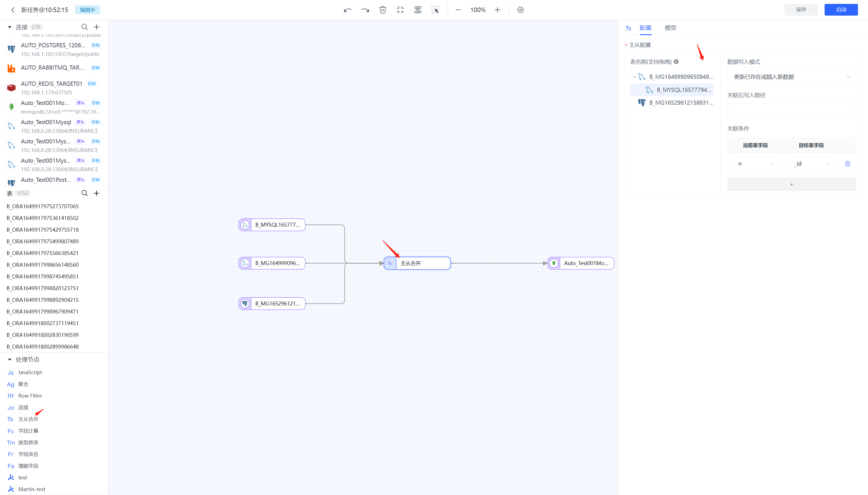
Task: Search connections with the magnifier icon
Action: (x=85, y=27)
